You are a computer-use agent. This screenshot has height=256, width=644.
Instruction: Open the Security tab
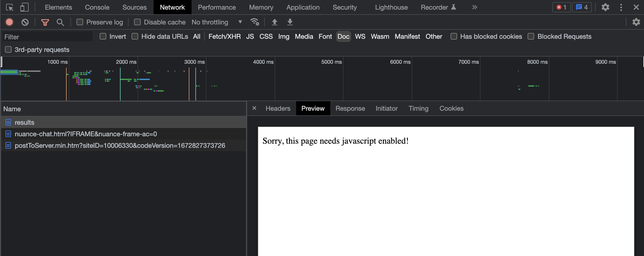[x=345, y=7]
